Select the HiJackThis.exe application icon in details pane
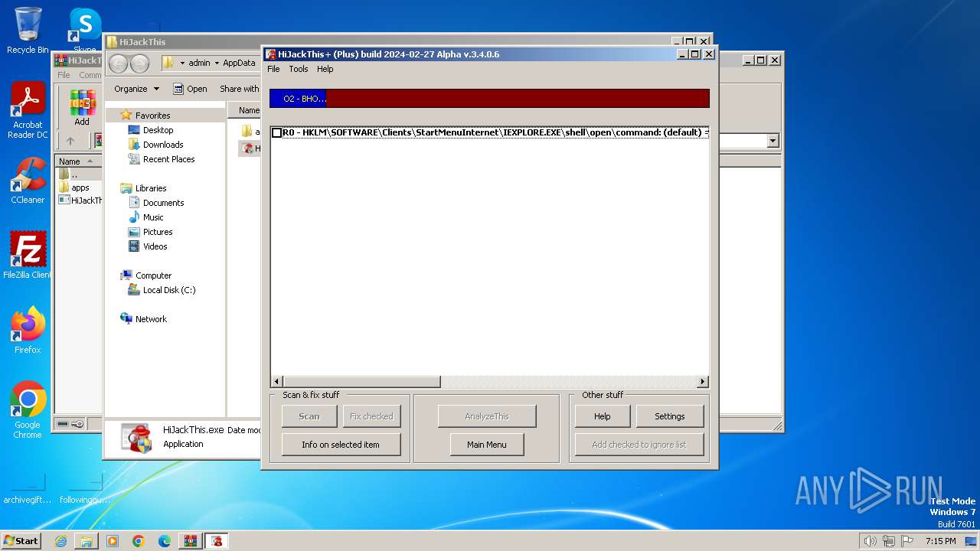Image resolution: width=980 pixels, height=551 pixels. 138,437
